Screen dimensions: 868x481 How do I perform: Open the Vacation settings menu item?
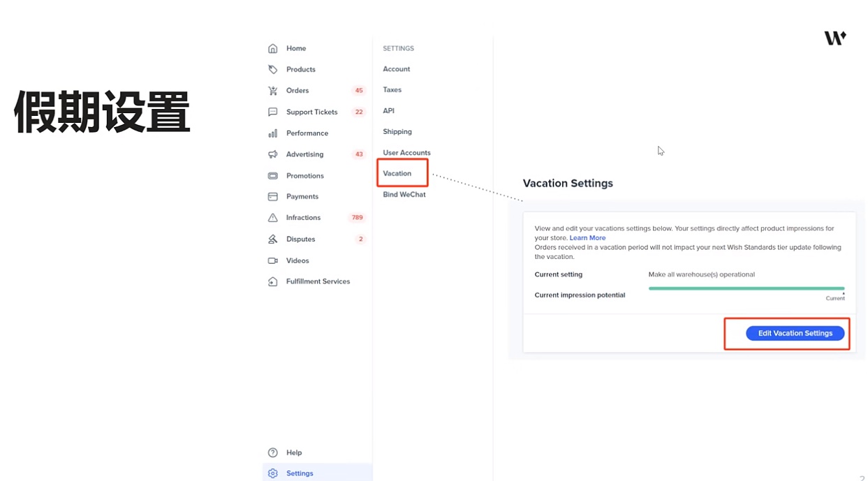[x=397, y=173]
